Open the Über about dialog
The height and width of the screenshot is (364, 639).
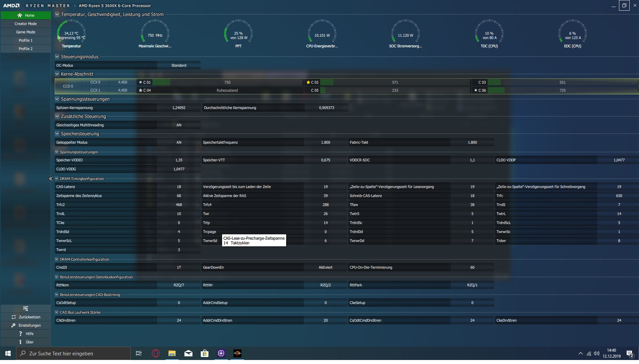(x=26, y=342)
